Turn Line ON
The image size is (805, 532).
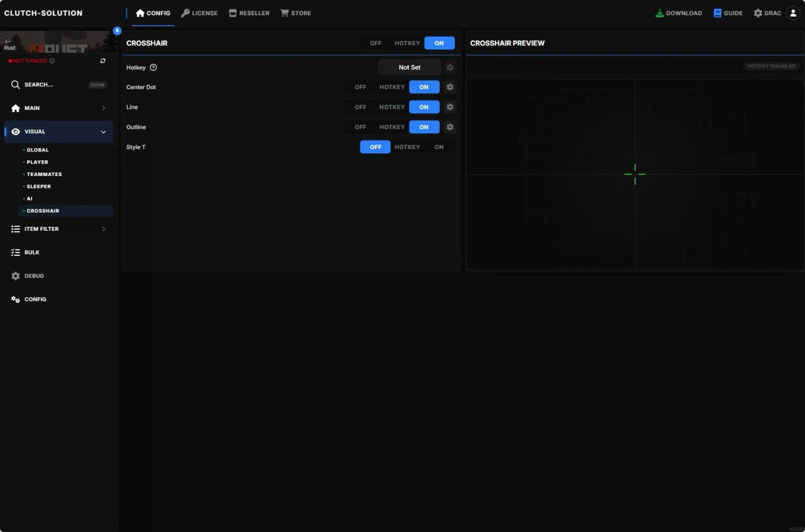(x=424, y=107)
